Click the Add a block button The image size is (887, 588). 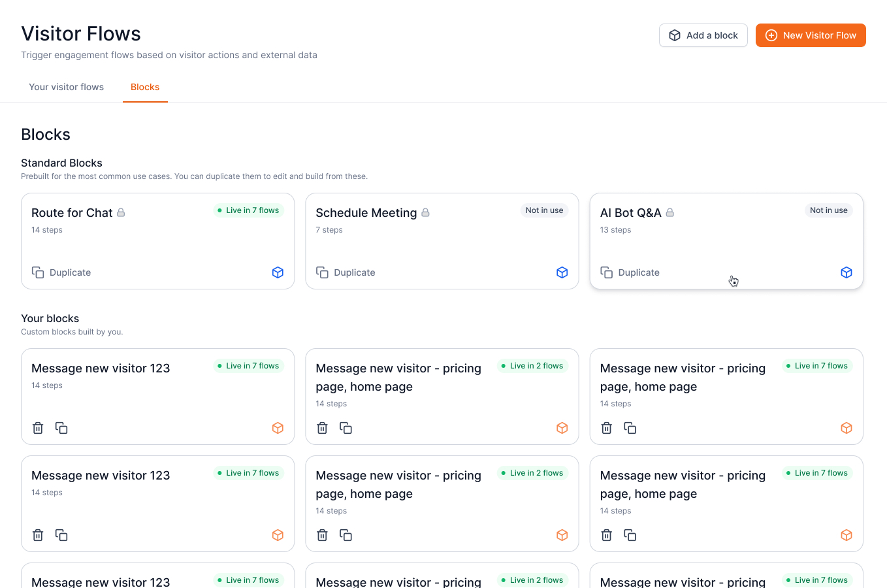pos(703,35)
